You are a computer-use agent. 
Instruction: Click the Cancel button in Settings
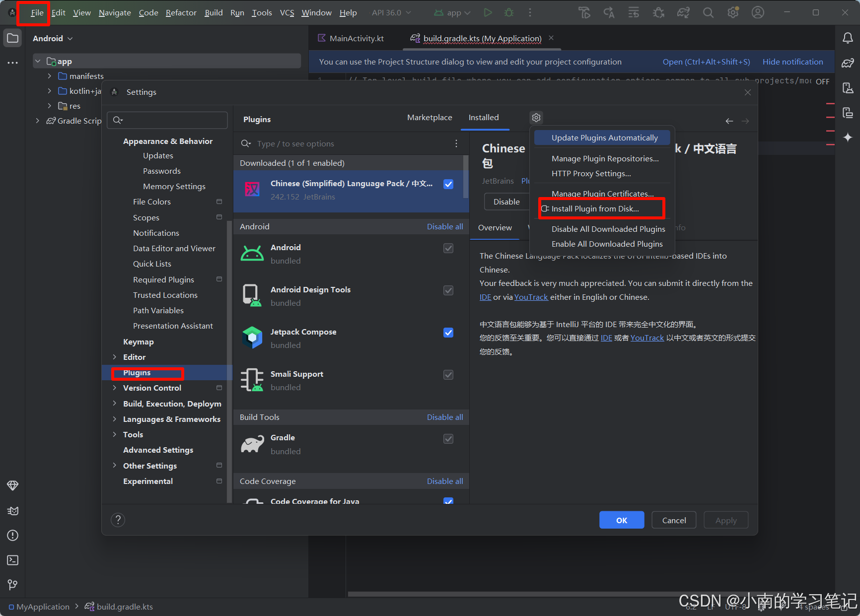674,520
